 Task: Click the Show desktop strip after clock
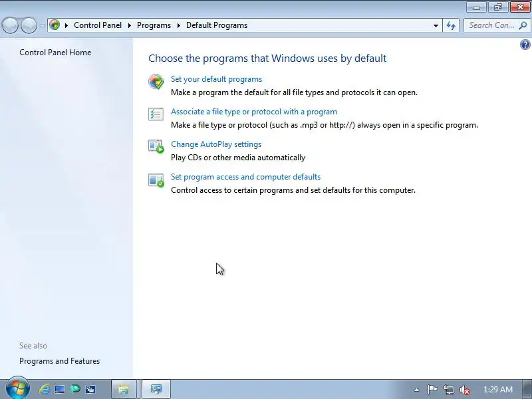click(527, 389)
